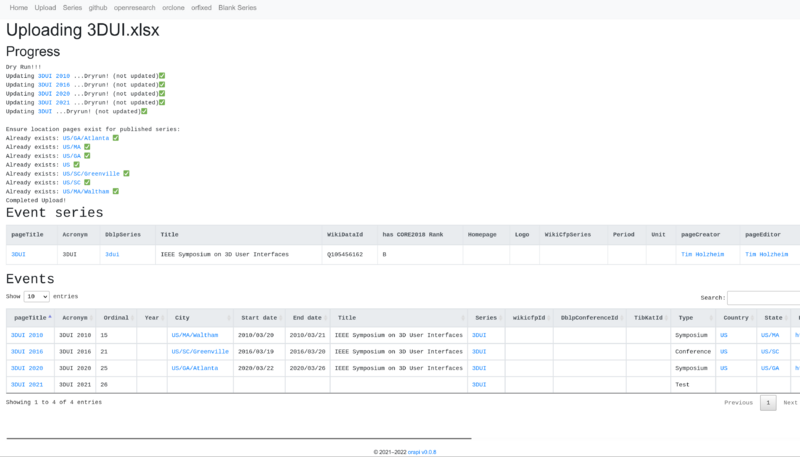Screen dimensions: 800x457
Task: Sort Events table by Year
Action: [x=152, y=318]
